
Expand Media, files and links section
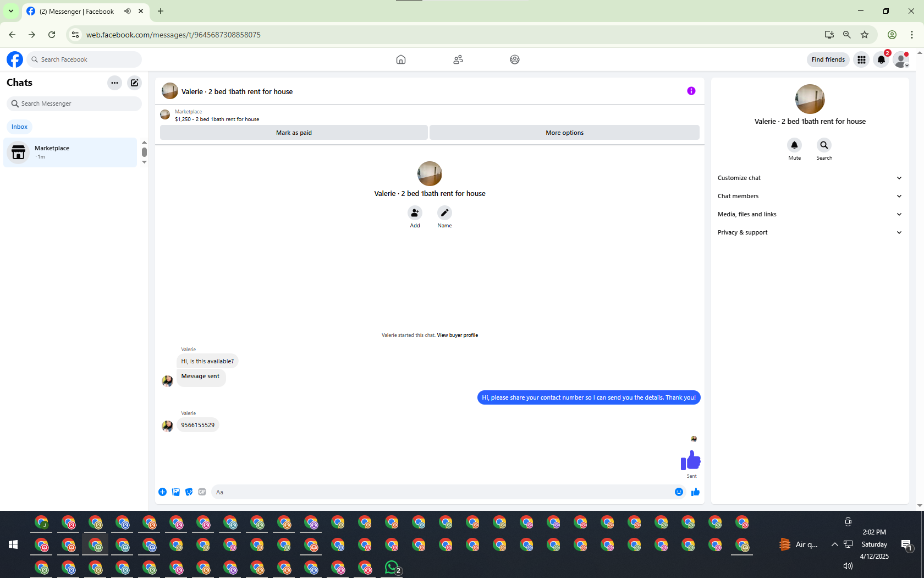tap(810, 214)
